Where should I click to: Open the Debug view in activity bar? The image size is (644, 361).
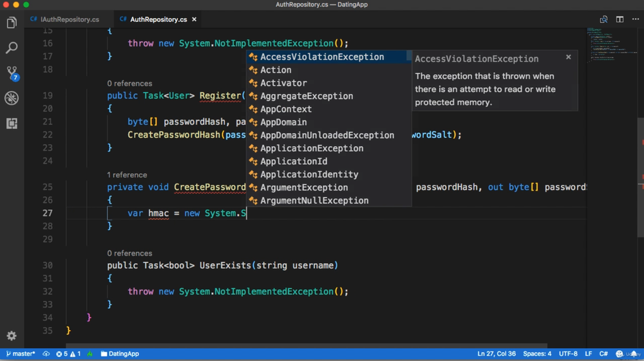[x=12, y=98]
